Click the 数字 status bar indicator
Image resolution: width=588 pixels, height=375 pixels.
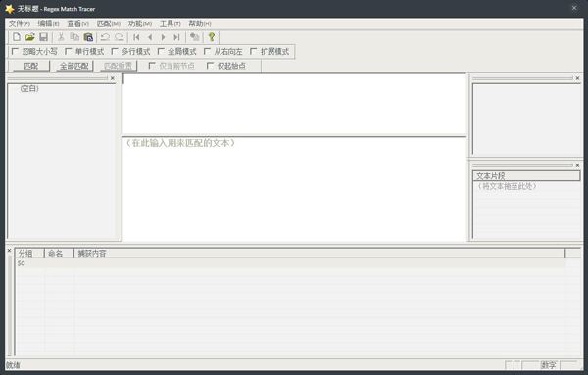(x=548, y=365)
